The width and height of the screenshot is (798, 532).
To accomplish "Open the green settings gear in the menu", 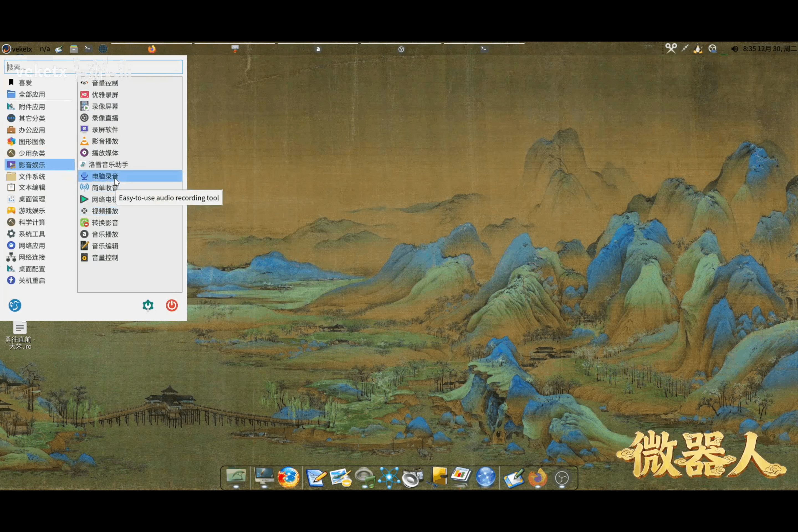I will point(148,305).
